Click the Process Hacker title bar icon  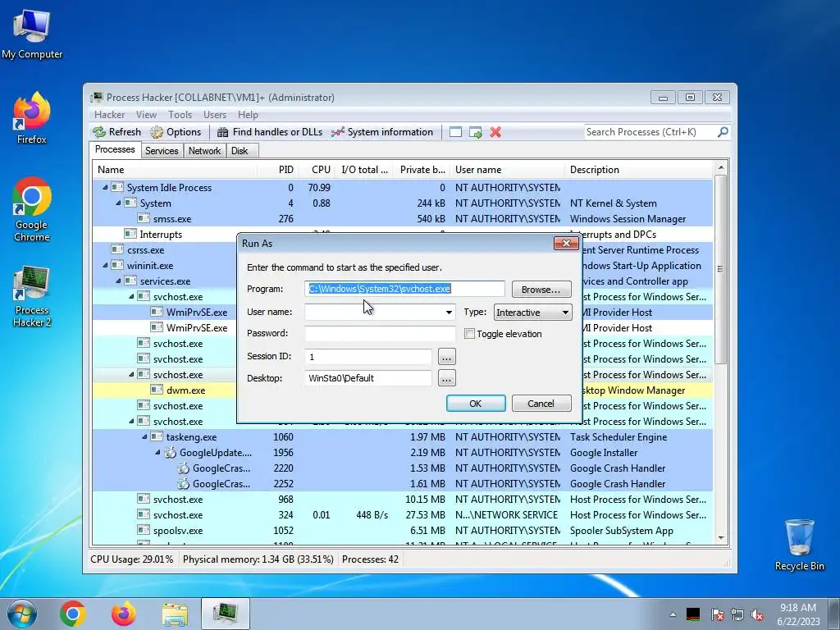coord(97,97)
